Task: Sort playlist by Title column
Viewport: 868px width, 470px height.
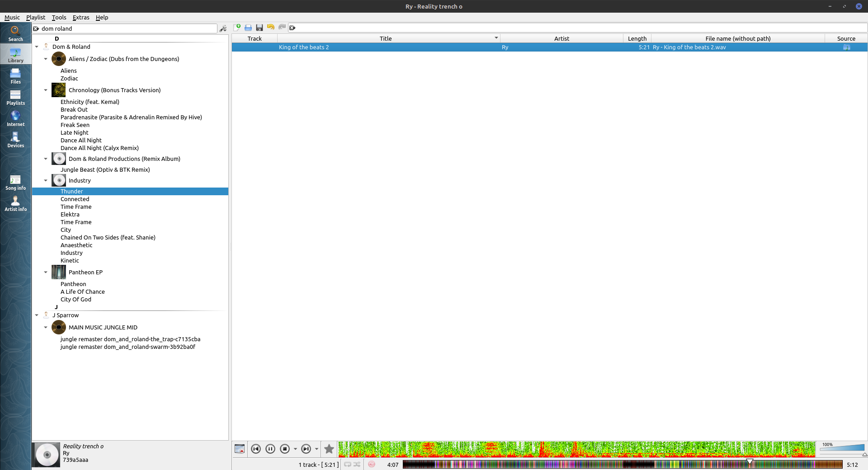Action: tap(388, 38)
